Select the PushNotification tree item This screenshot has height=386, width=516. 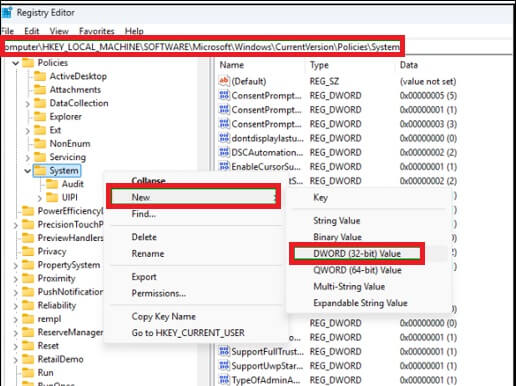[70, 292]
